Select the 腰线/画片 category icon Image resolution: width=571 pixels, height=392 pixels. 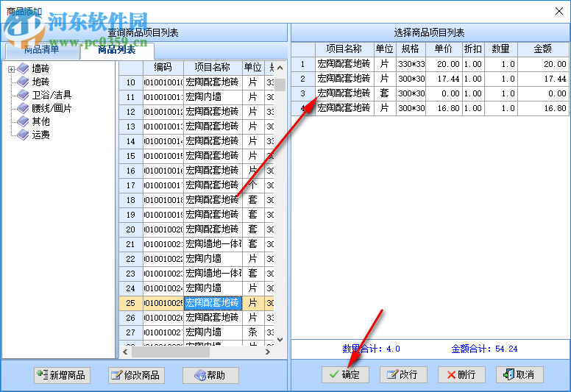coord(23,108)
